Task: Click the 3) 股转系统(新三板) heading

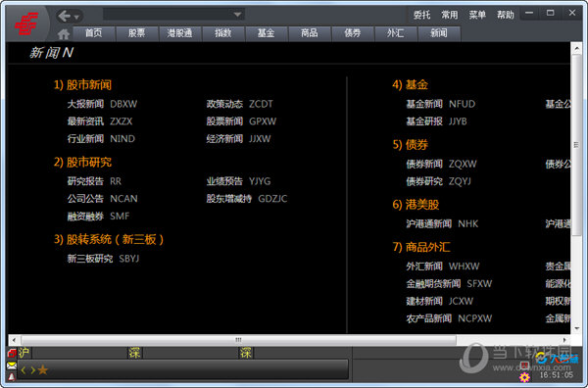Action: coord(109,239)
